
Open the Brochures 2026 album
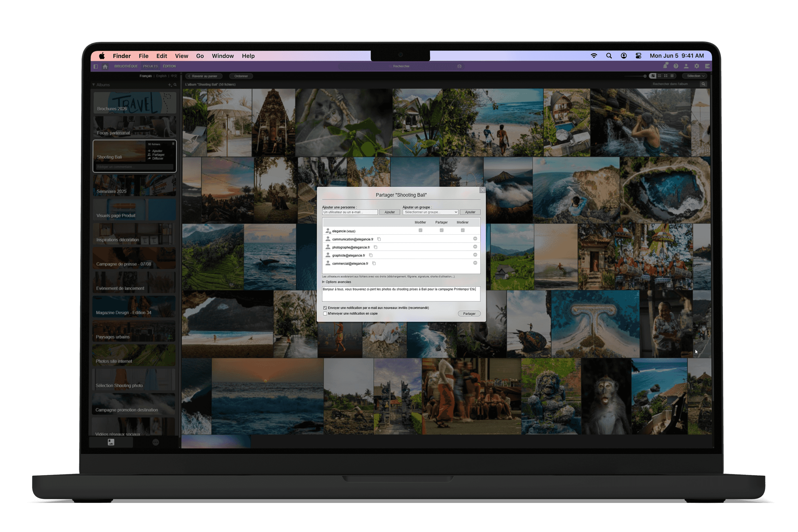point(135,103)
